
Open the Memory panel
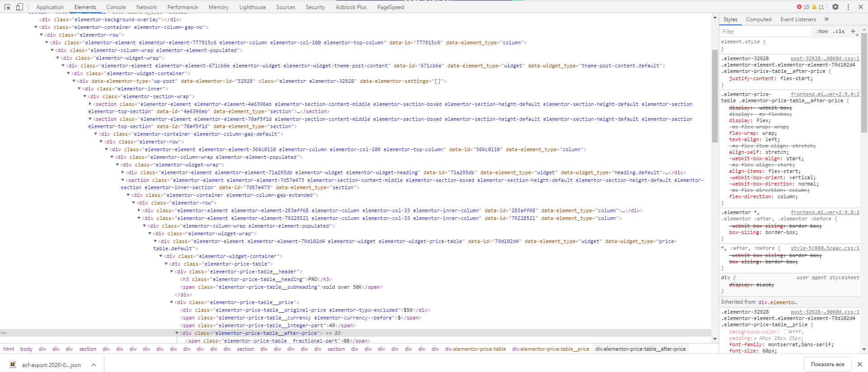click(x=219, y=7)
